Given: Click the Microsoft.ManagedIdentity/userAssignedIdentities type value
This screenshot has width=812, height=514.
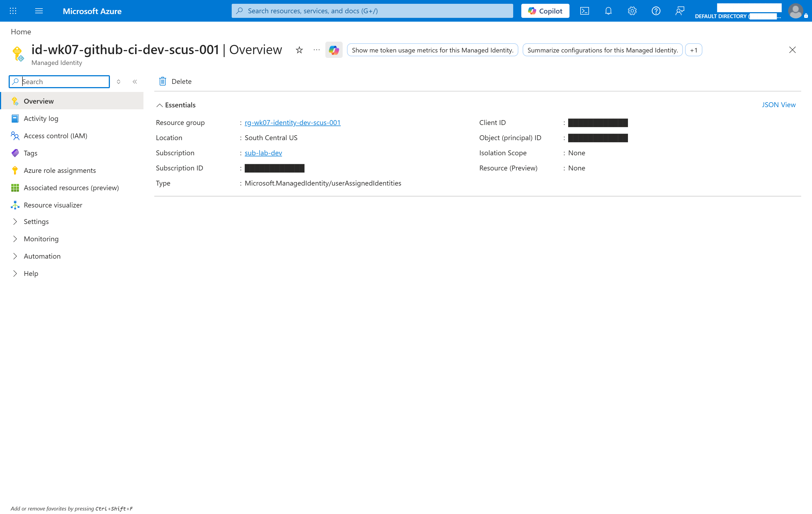Looking at the screenshot, I should coord(323,183).
